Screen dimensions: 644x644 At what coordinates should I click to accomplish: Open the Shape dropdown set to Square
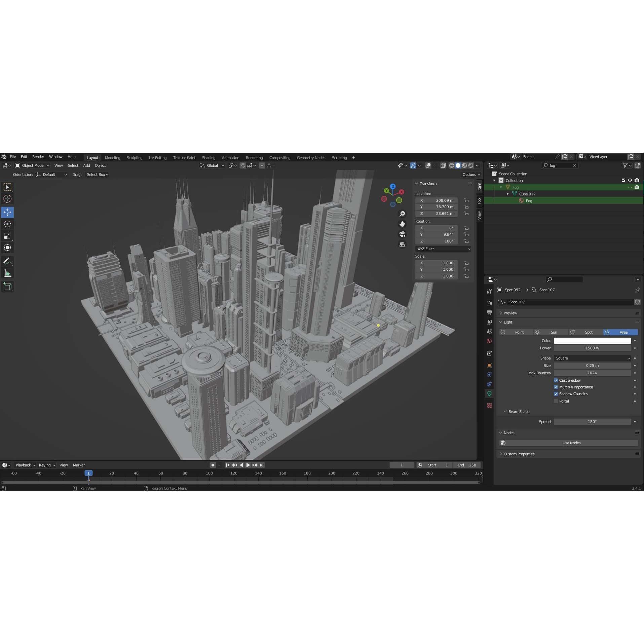click(593, 358)
